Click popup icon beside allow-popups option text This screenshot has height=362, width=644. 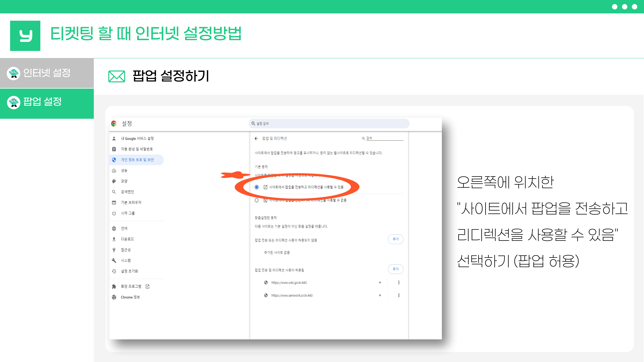click(266, 187)
